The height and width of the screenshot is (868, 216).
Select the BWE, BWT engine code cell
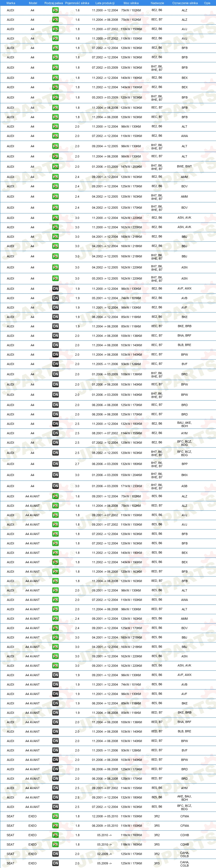point(185,166)
